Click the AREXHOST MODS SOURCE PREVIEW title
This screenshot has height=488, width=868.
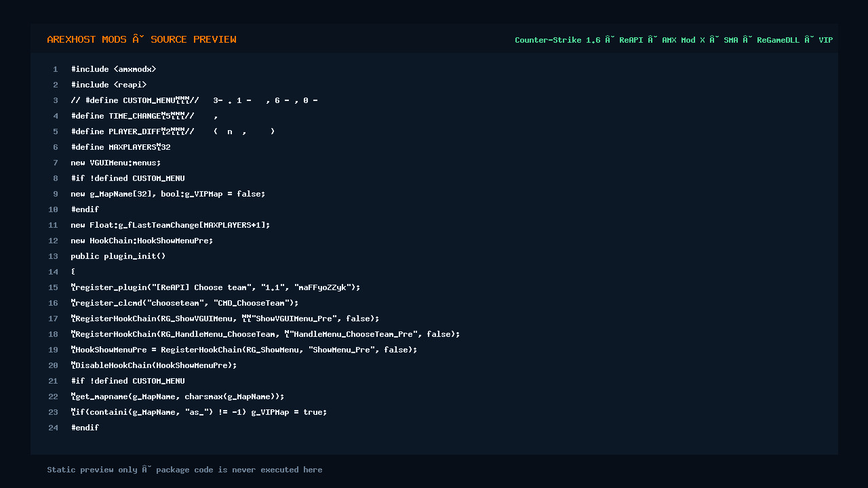tap(142, 39)
